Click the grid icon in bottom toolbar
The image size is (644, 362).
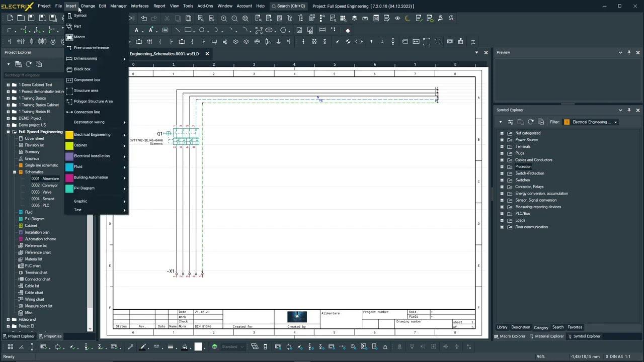(x=10, y=346)
